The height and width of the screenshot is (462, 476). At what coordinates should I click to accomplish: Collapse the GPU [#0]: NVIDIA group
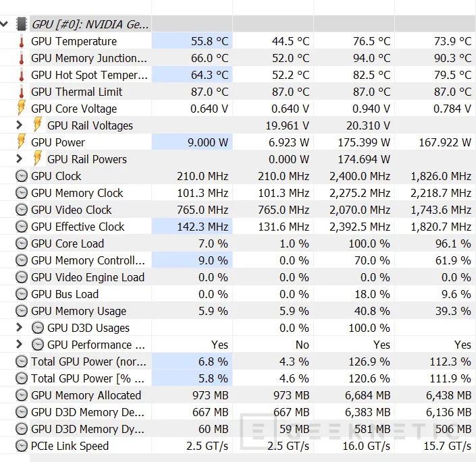(x=4, y=24)
